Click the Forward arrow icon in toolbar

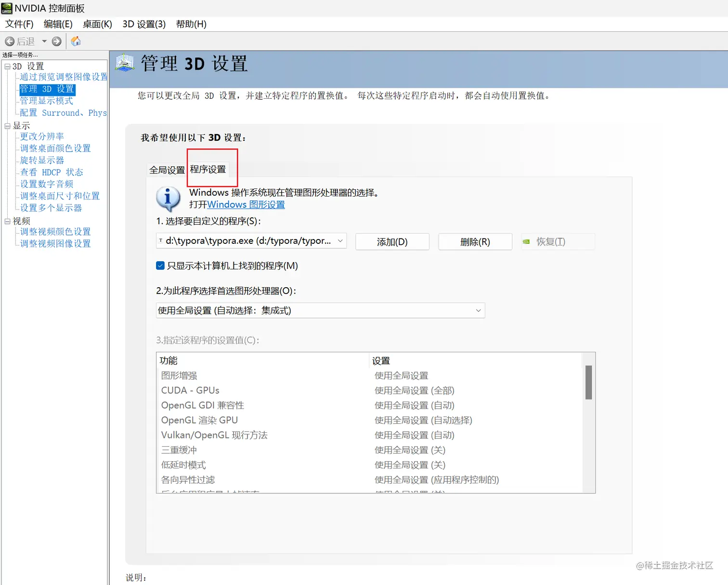[57, 41]
